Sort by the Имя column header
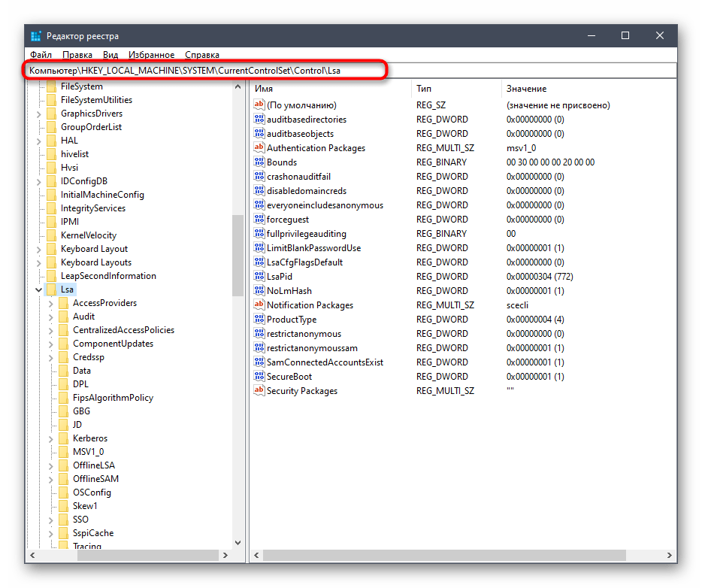 [331, 89]
